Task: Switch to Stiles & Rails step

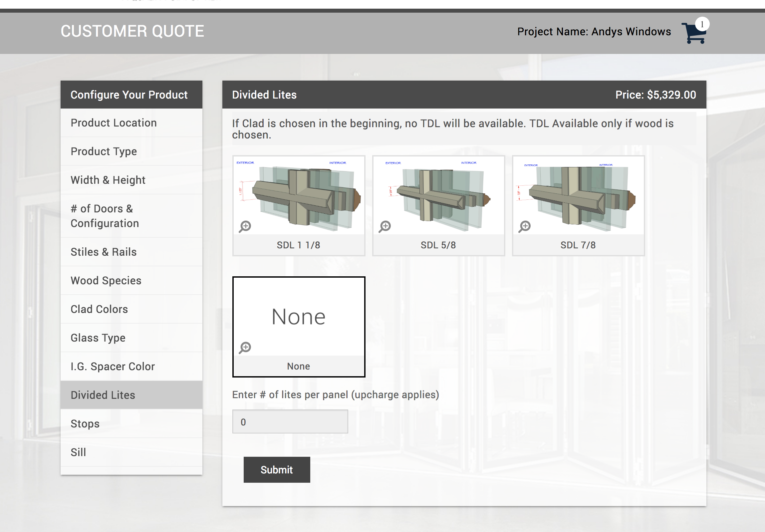Action: (104, 252)
